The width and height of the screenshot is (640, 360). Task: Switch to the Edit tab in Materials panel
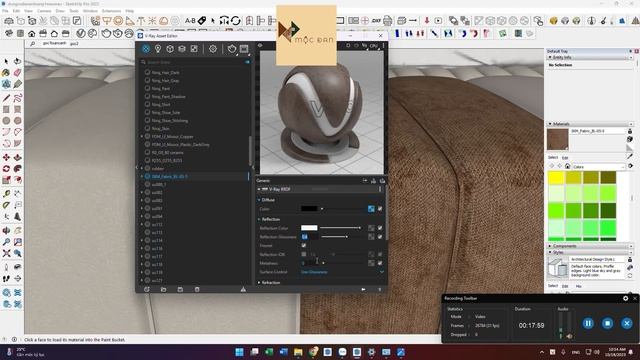click(x=565, y=158)
